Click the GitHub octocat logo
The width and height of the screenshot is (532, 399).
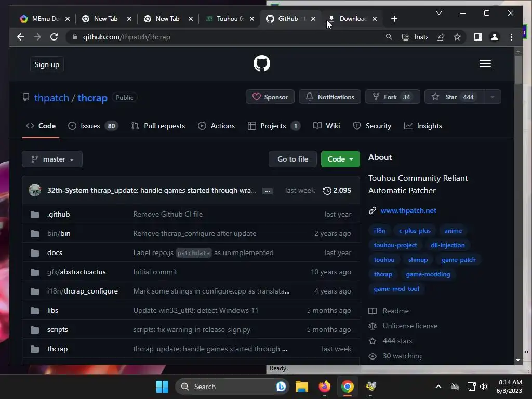coord(262,63)
